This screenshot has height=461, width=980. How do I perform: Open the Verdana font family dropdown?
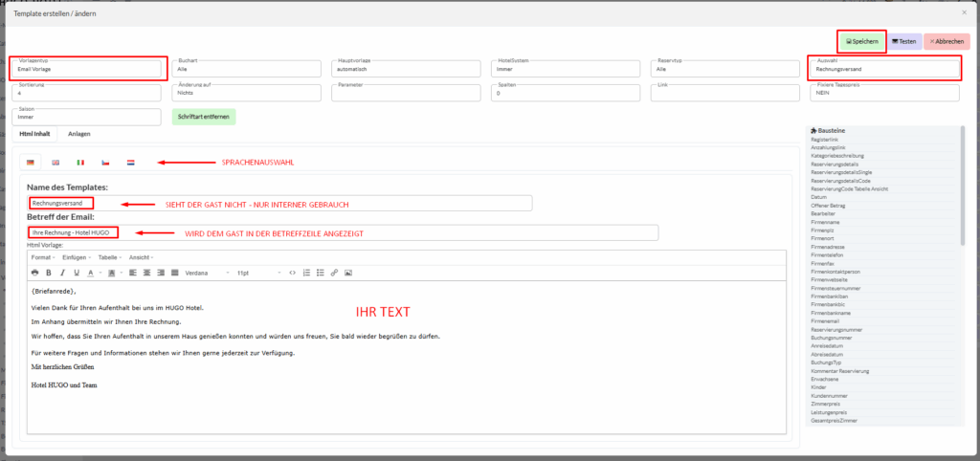coord(207,273)
